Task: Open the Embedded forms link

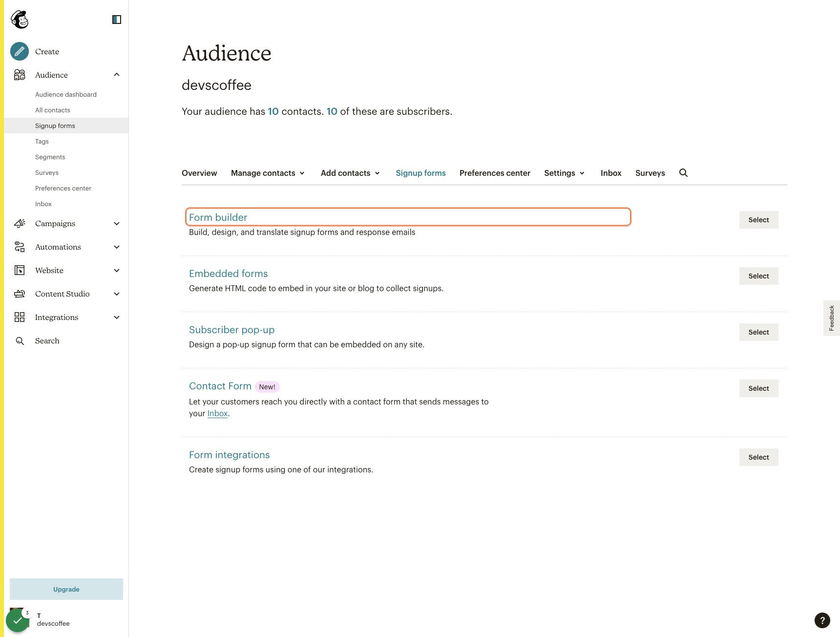Action: point(228,274)
